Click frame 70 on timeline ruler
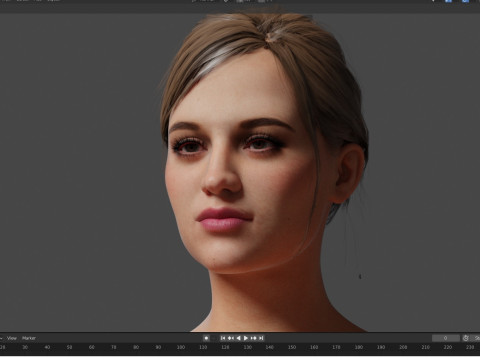 pos(114,347)
